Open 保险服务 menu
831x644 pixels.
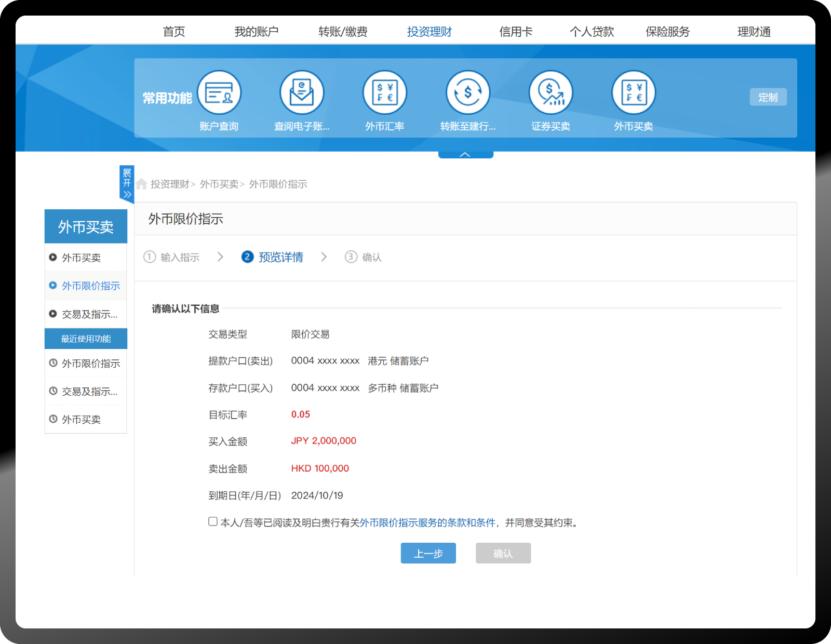tap(667, 32)
